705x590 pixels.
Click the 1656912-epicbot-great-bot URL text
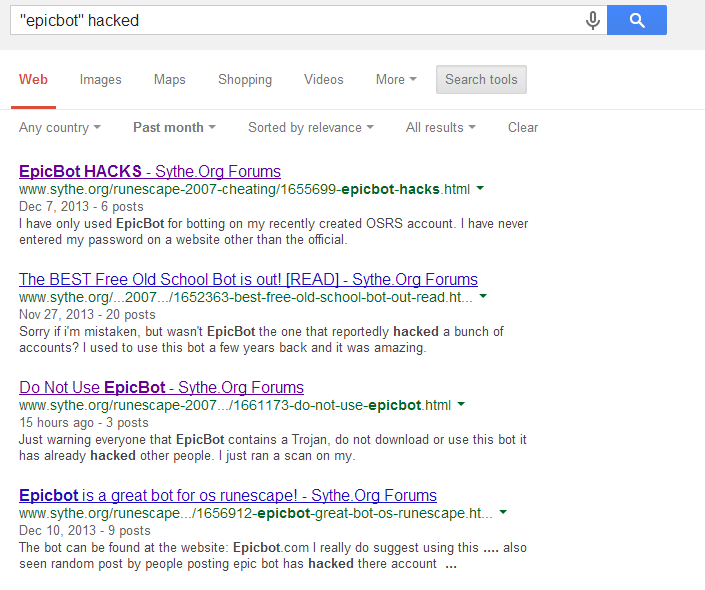(256, 513)
